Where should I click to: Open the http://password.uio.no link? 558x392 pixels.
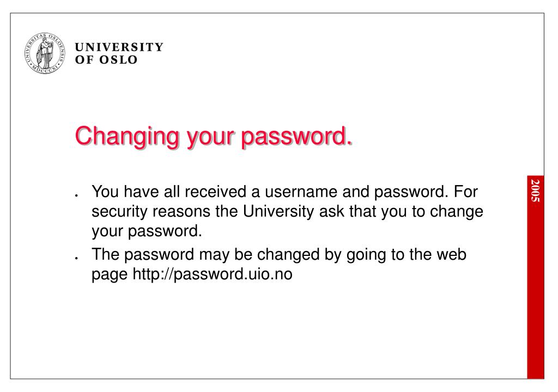click(213, 274)
